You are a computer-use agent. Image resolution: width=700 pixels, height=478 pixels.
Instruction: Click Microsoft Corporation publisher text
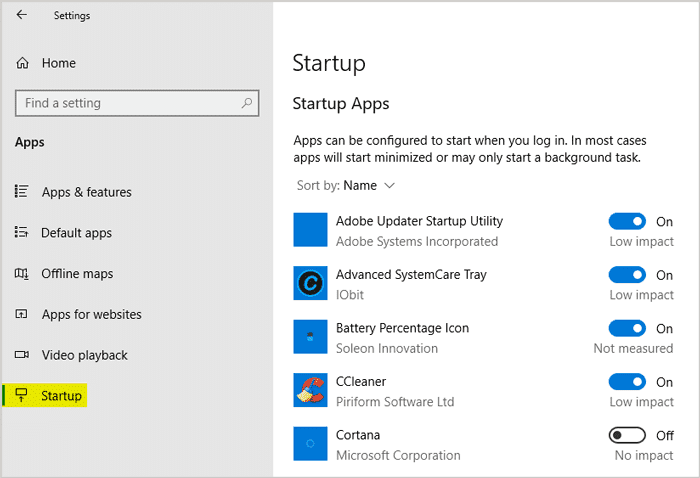[x=398, y=455]
